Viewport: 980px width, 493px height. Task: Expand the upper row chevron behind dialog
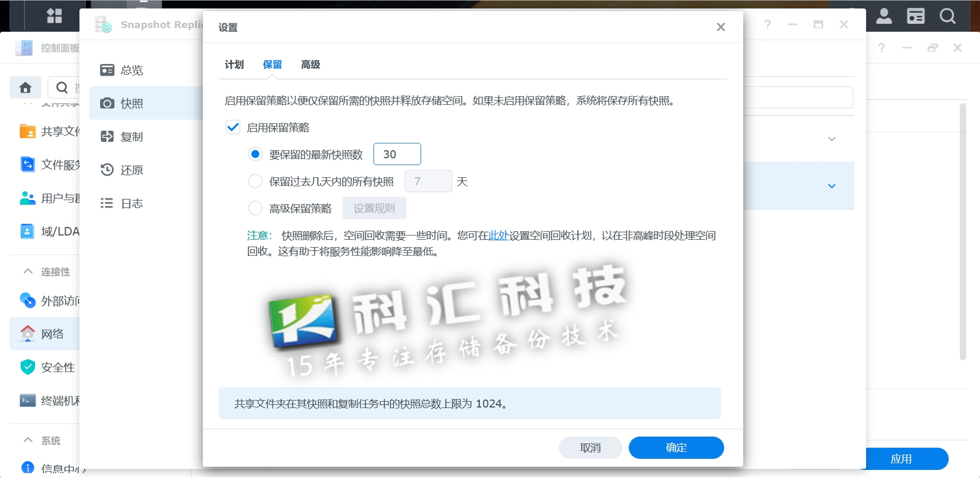click(832, 139)
